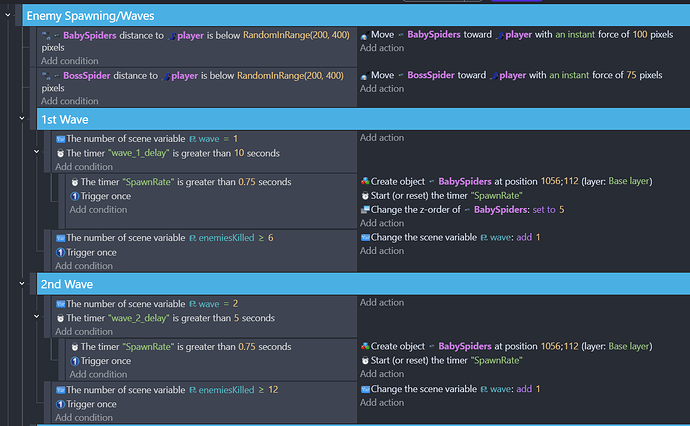690x426 pixels.
Task: Add condition under enemiesKilled ≥ 12 Trigger once
Action: click(84, 417)
